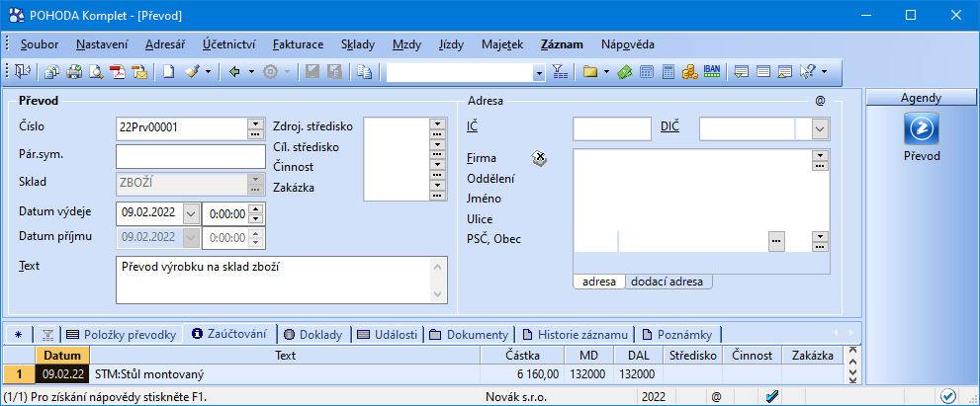Open the Účetnictví menu
Image resolution: width=980 pixels, height=406 pixels.
(x=229, y=44)
